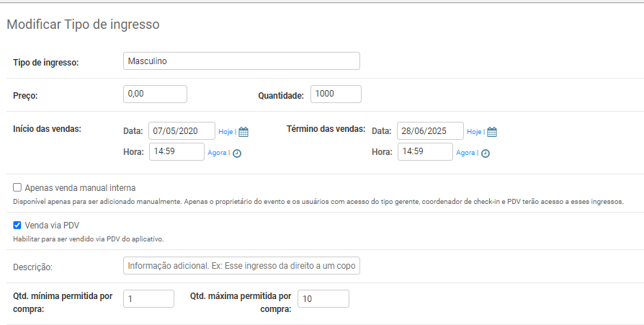Set start date with the Hoje link
Viewport: 644px width, 325px height.
pos(225,131)
